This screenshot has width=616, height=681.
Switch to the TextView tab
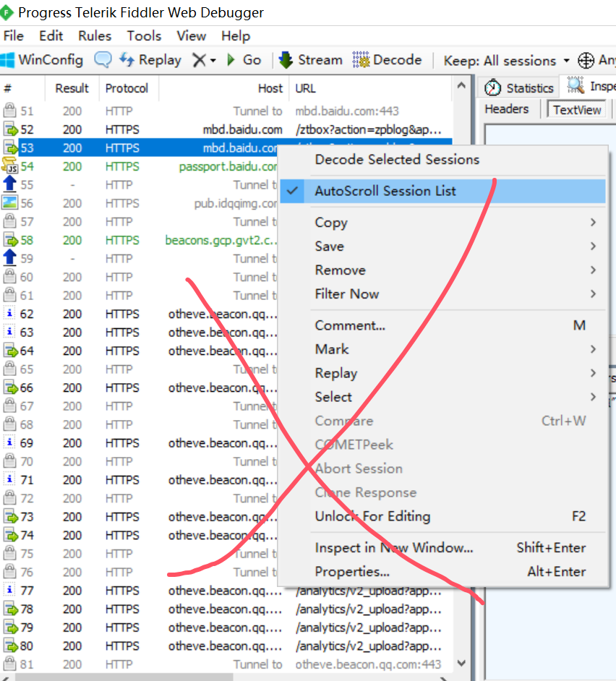577,109
